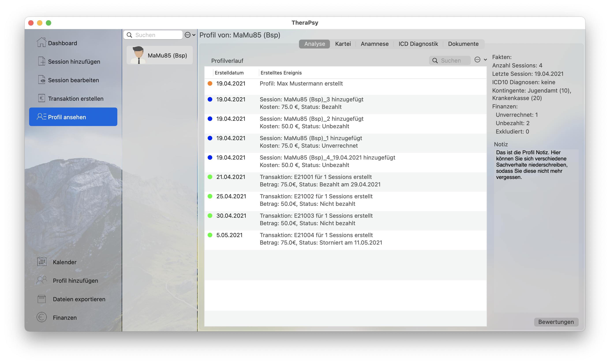This screenshot has height=364, width=610.
Task: Switch to the Kartei tab
Action: (343, 44)
